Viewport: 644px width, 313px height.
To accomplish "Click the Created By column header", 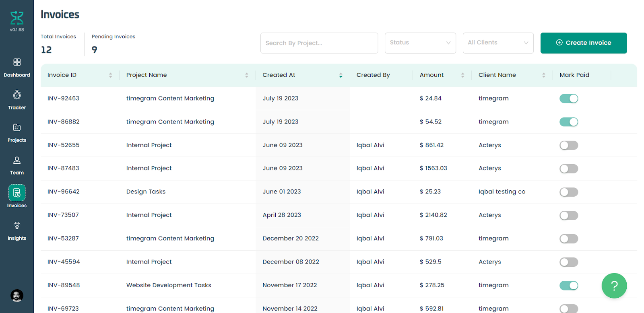I will tap(373, 75).
